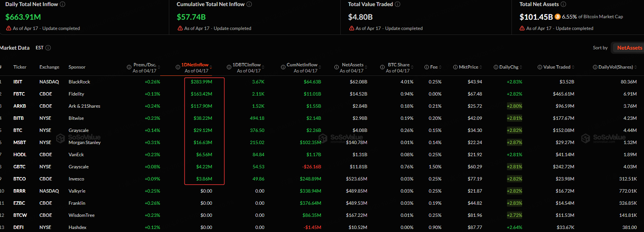Viewport: 644px width, 232px height.
Task: Click info icon left of BTC Share header
Action: [x=382, y=67]
